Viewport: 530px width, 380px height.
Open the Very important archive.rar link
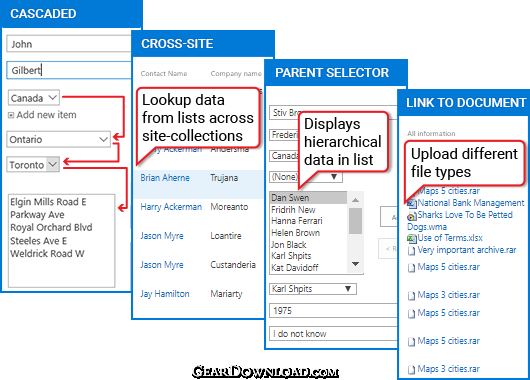[467, 250]
